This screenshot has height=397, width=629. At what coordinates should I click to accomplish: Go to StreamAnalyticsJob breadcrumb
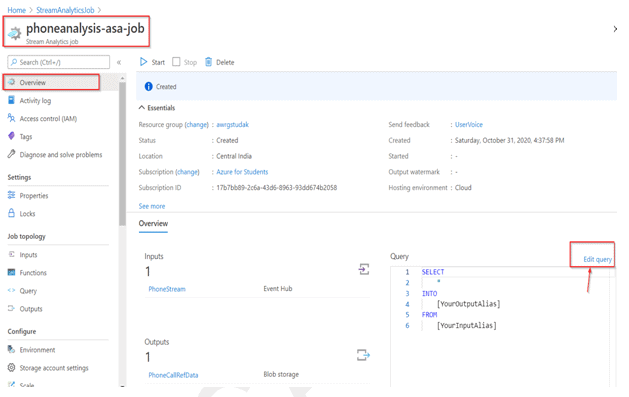(x=65, y=10)
